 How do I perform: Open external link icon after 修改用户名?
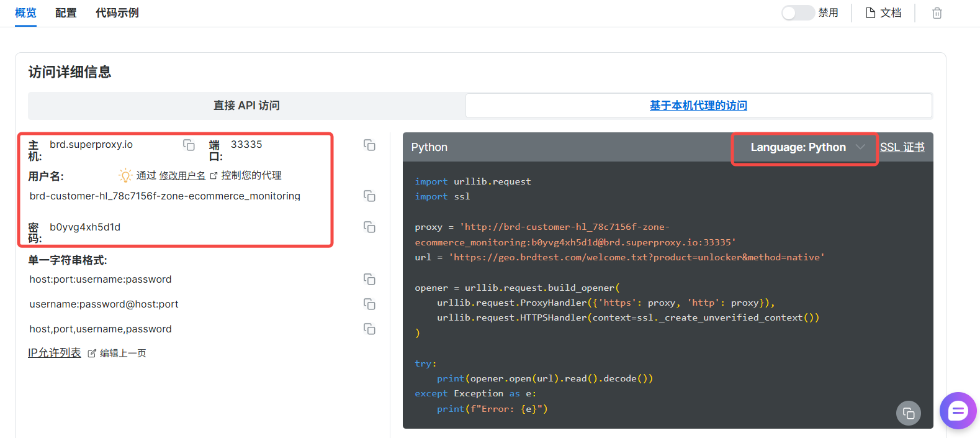tap(214, 176)
